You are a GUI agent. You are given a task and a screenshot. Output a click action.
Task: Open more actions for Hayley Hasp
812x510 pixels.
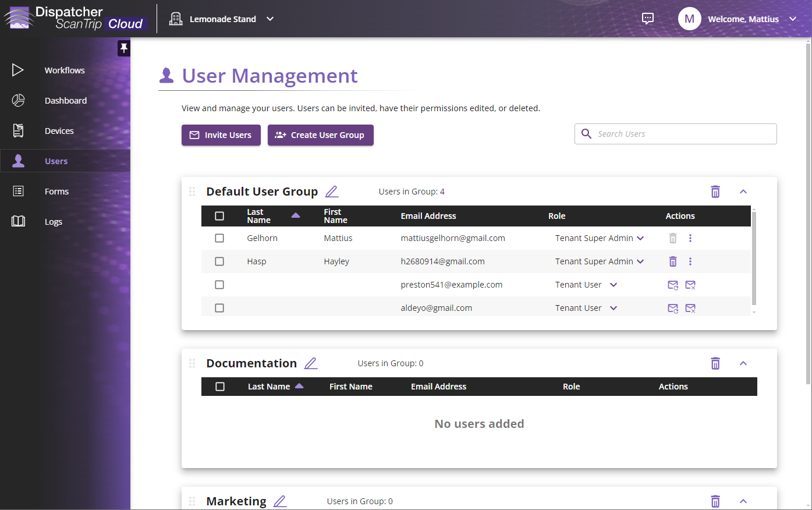coord(690,261)
